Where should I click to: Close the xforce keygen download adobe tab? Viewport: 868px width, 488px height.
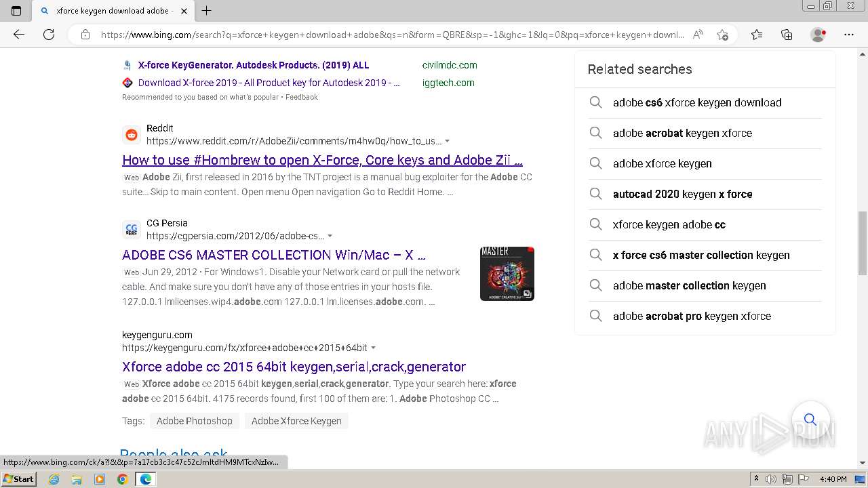[x=184, y=11]
